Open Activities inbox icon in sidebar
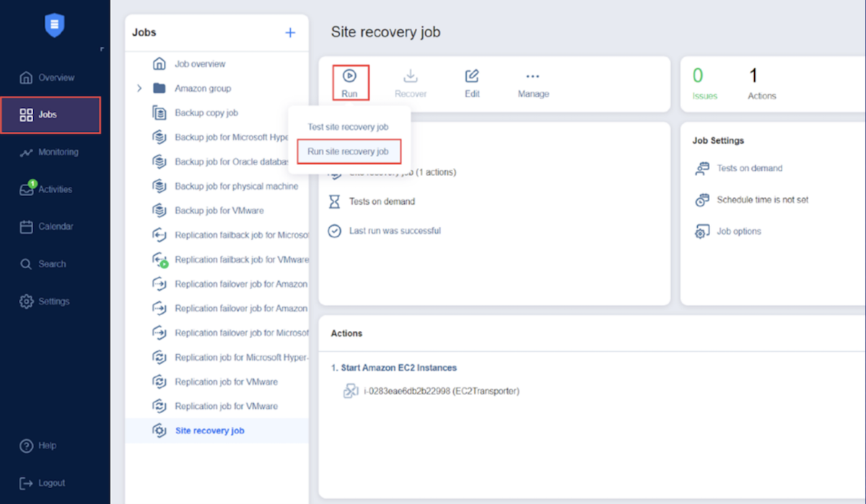This screenshot has height=504, width=866. 27,190
